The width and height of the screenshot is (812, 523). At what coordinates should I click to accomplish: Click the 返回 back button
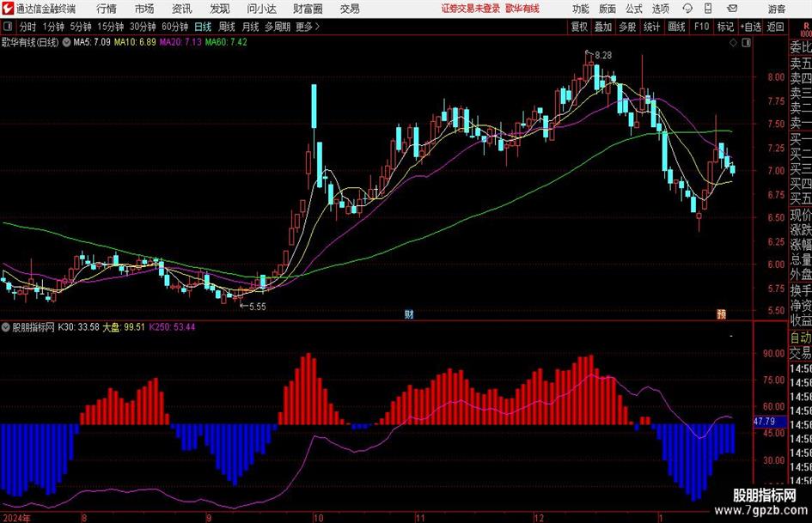tap(775, 27)
